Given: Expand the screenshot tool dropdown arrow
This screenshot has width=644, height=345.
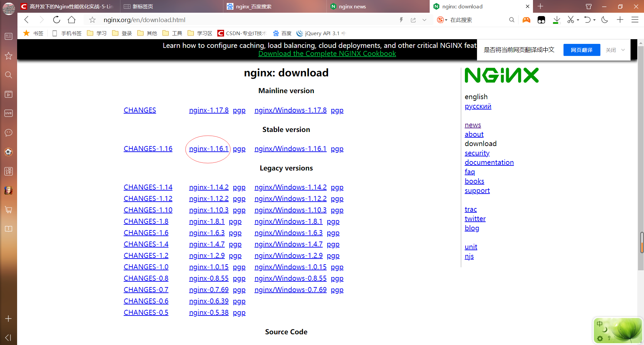Looking at the screenshot, I should pos(578,20).
